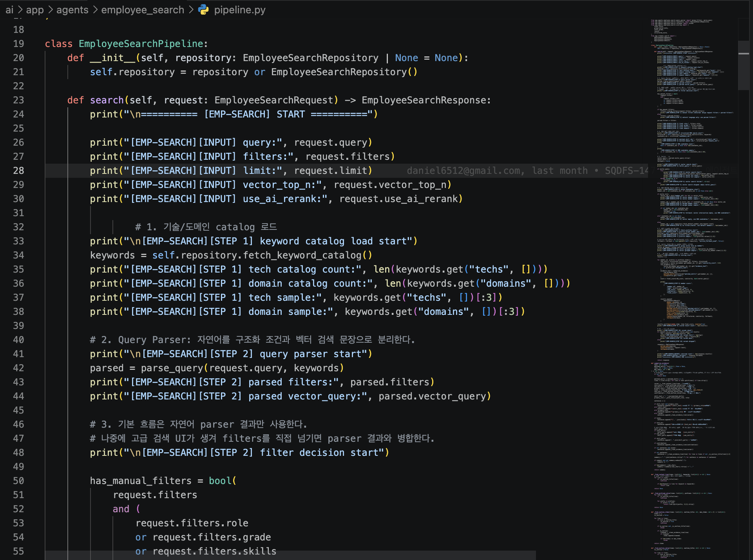Click 'parsed.vector_query' on line 44
The image size is (753, 560).
[432, 396]
